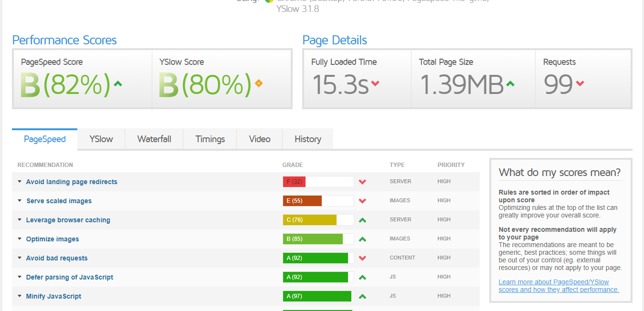Screen dimensions: 644x311
Task: Click the GRADE column header
Action: [x=293, y=165]
